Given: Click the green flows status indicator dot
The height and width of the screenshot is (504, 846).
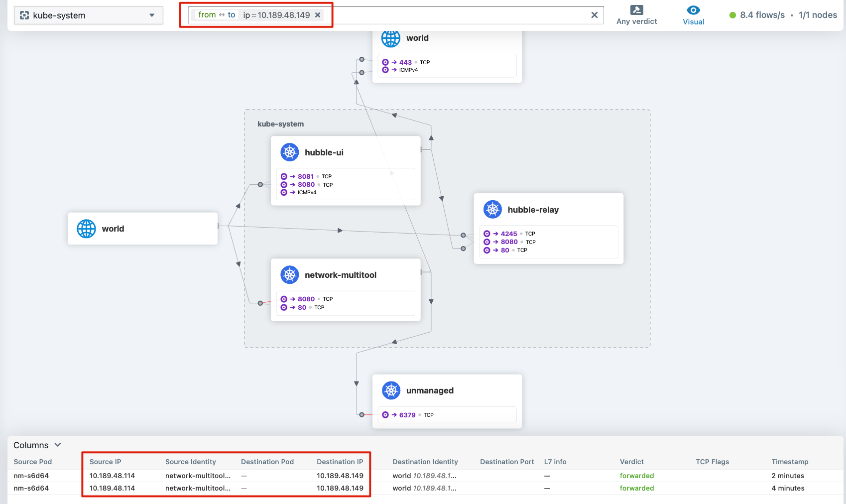Looking at the screenshot, I should tap(732, 15).
